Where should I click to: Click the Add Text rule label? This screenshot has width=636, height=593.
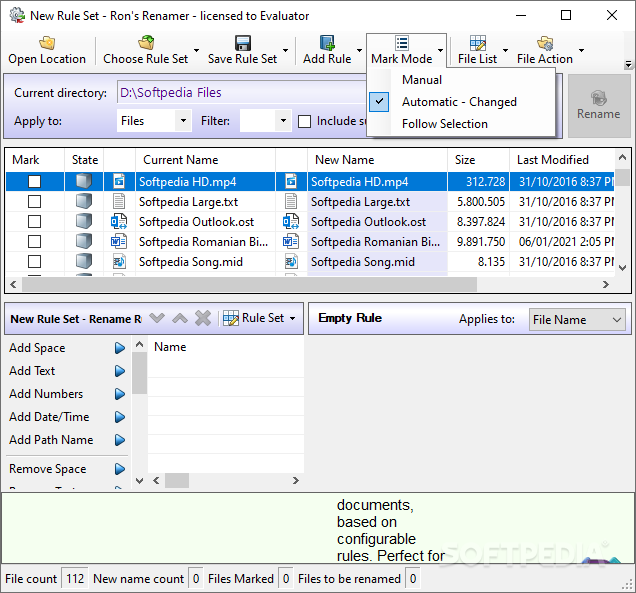(32, 371)
